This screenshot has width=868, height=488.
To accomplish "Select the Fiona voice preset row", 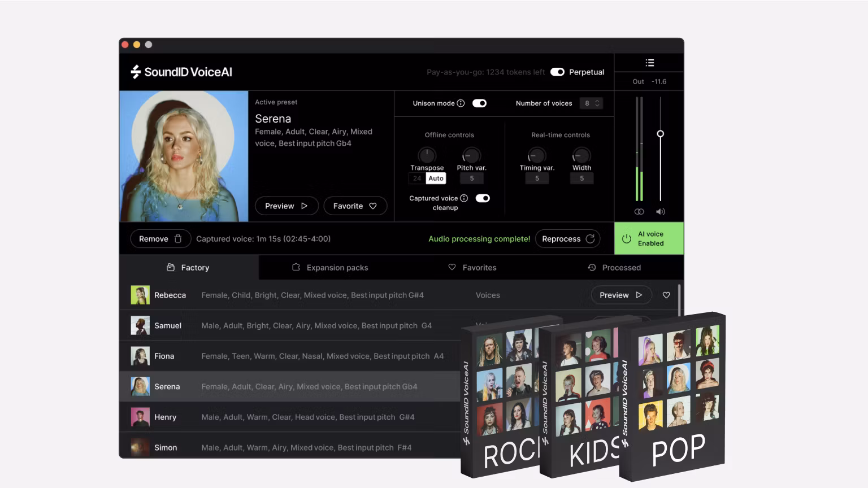I will point(290,356).
